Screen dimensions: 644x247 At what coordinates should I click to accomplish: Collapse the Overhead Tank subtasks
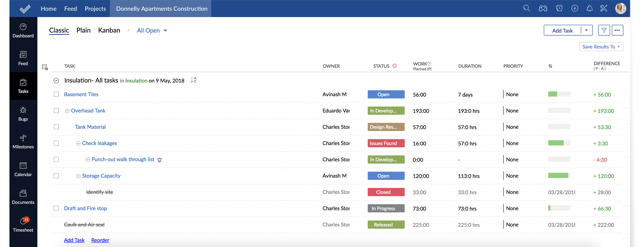67,111
